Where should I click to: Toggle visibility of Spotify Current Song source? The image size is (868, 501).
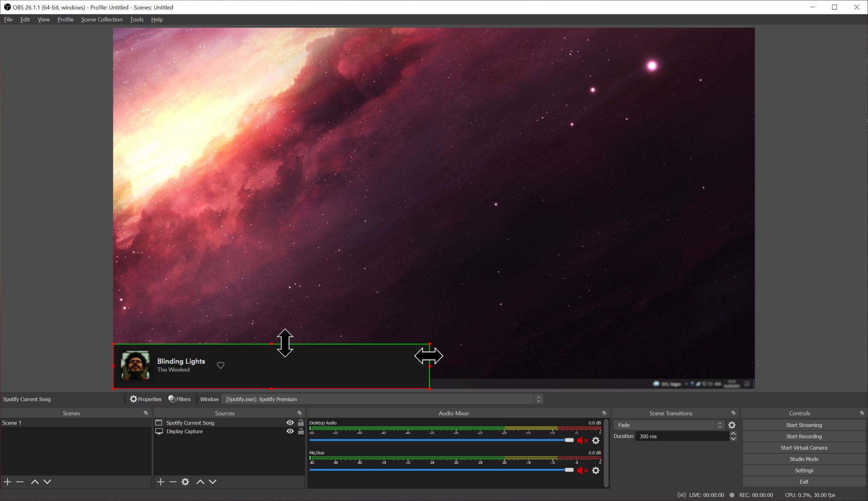tap(290, 422)
